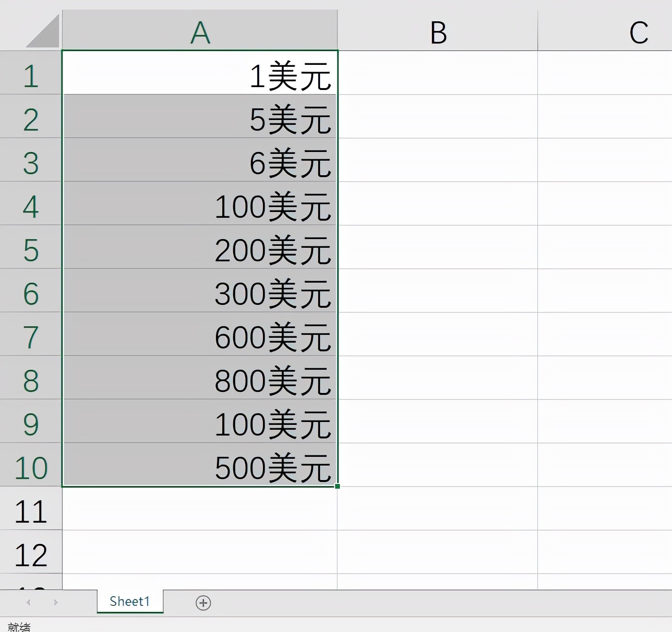The height and width of the screenshot is (632, 672).
Task: Select column C by its header
Action: point(605,30)
